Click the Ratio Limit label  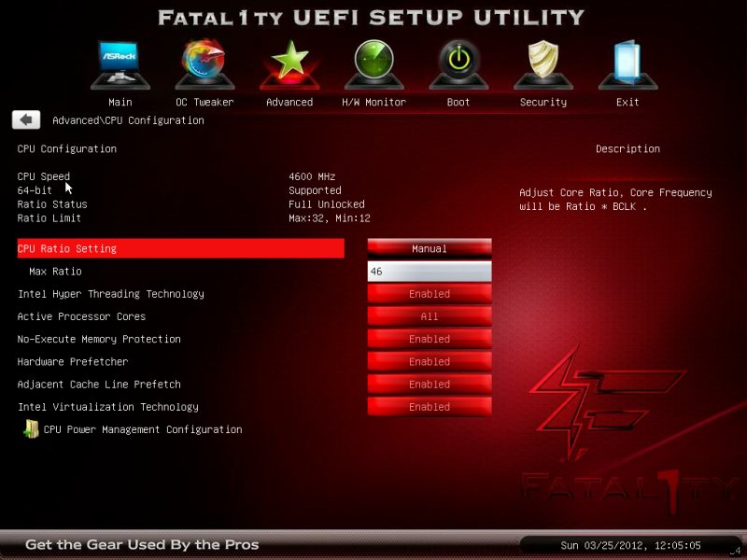pyautogui.click(x=49, y=218)
